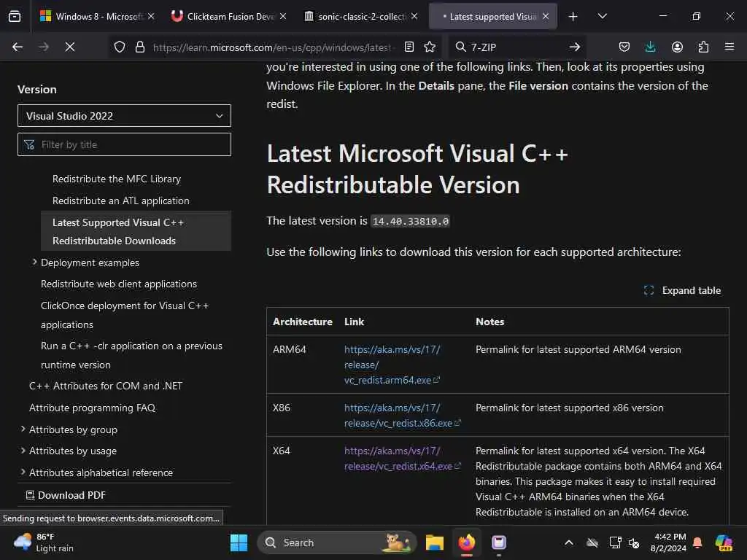747x560 pixels.
Task: Open the Visual Studio 2022 version dropdown
Action: tap(124, 116)
